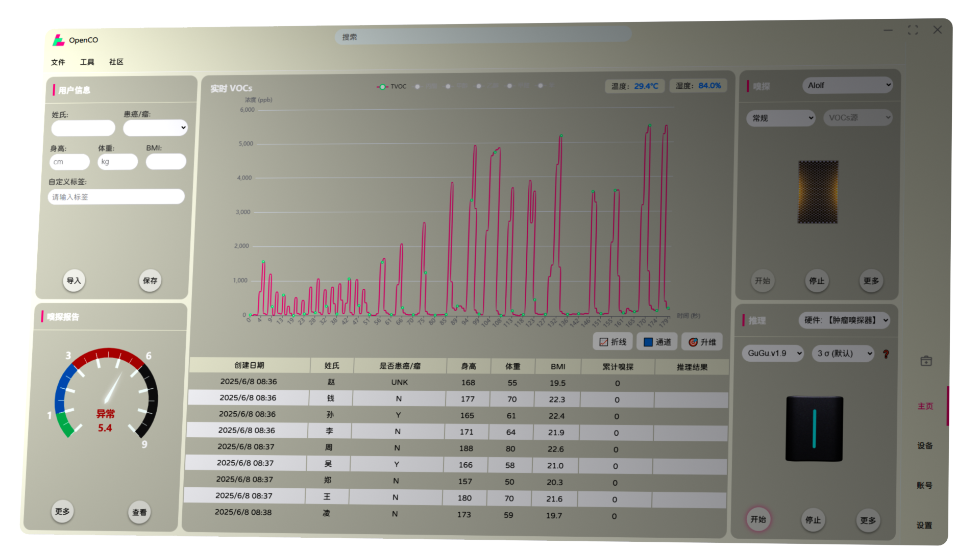Toggle the TVOC legend series

point(391,87)
